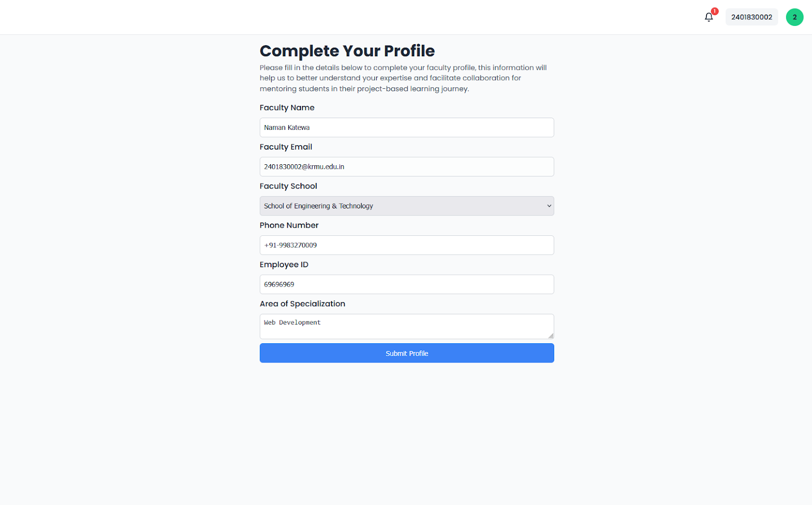Open the green profile avatar menu
Screen dimensions: 812x505
794,17
